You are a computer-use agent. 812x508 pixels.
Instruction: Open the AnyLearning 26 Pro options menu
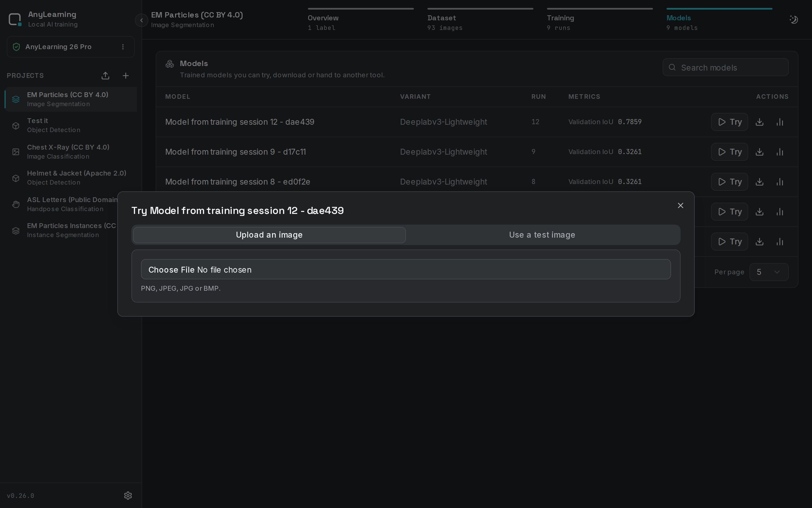pos(123,47)
